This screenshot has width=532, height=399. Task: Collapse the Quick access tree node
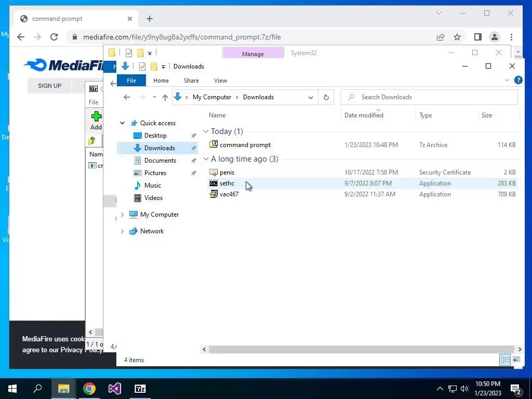[x=122, y=123]
